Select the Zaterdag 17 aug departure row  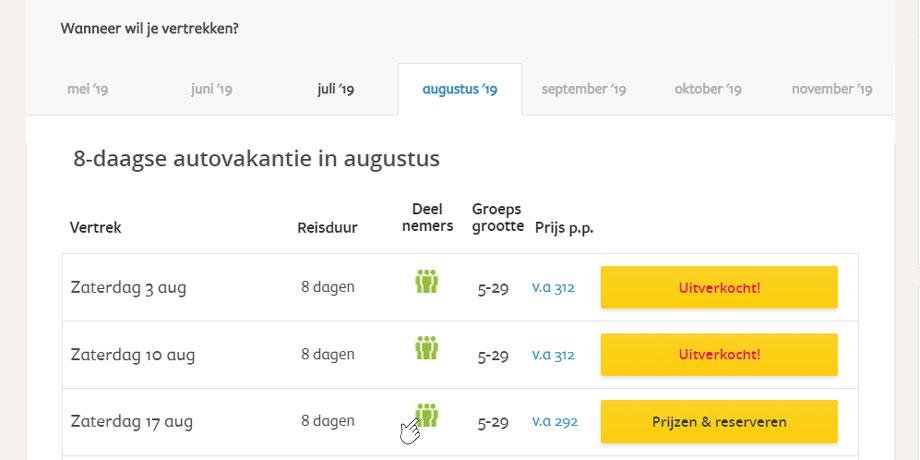(460, 422)
